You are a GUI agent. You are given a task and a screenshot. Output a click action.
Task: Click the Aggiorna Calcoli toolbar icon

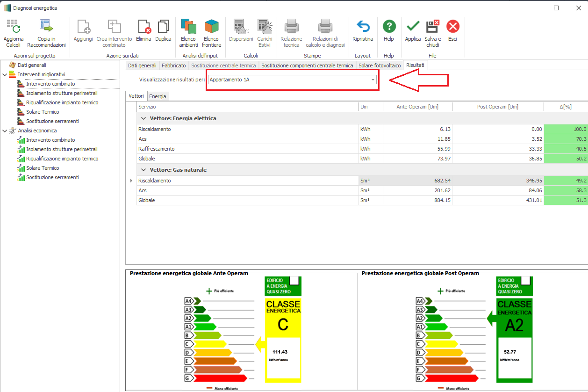coord(13,27)
